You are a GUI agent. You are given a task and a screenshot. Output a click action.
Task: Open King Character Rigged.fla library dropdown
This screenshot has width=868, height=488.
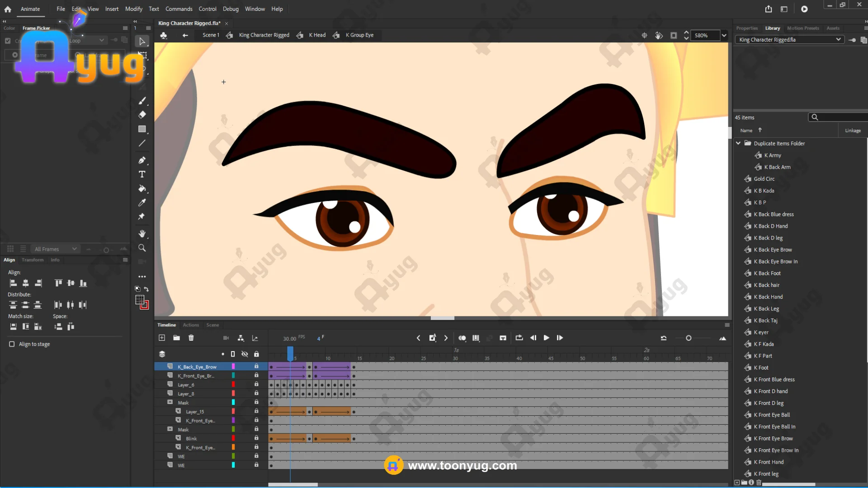pyautogui.click(x=838, y=40)
